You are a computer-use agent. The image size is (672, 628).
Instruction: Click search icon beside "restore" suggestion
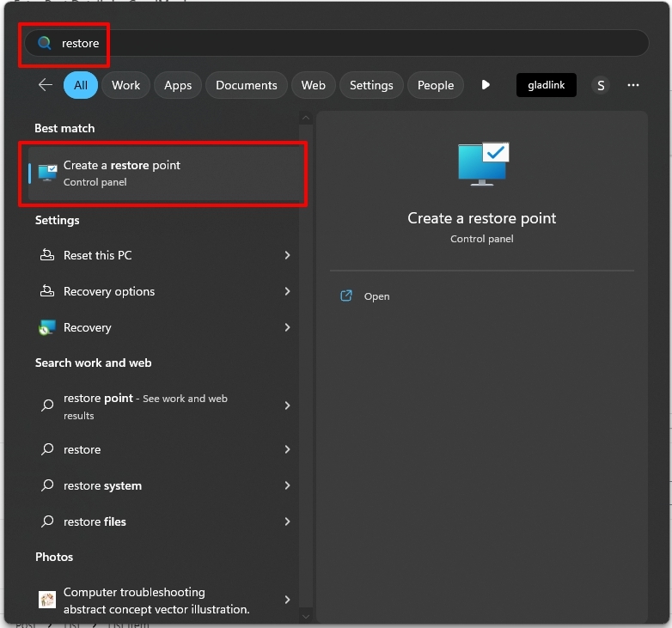tap(47, 449)
